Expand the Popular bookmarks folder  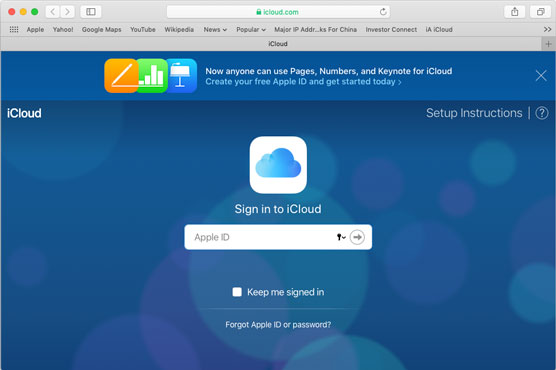pos(251,29)
